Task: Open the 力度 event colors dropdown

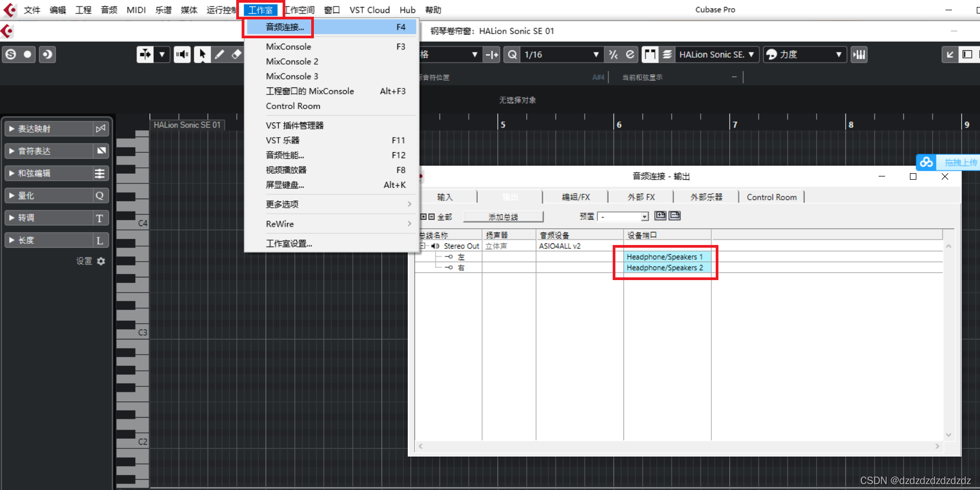Action: coord(812,55)
